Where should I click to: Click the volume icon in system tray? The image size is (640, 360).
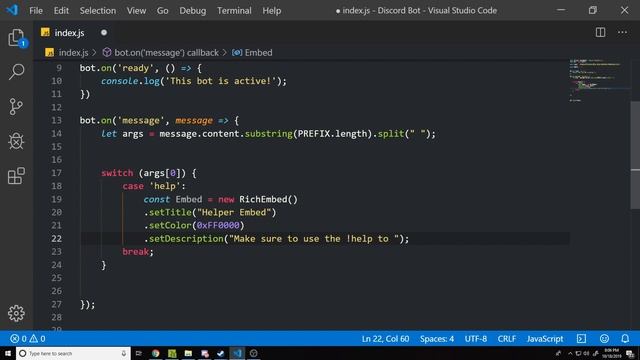pyautogui.click(x=587, y=353)
